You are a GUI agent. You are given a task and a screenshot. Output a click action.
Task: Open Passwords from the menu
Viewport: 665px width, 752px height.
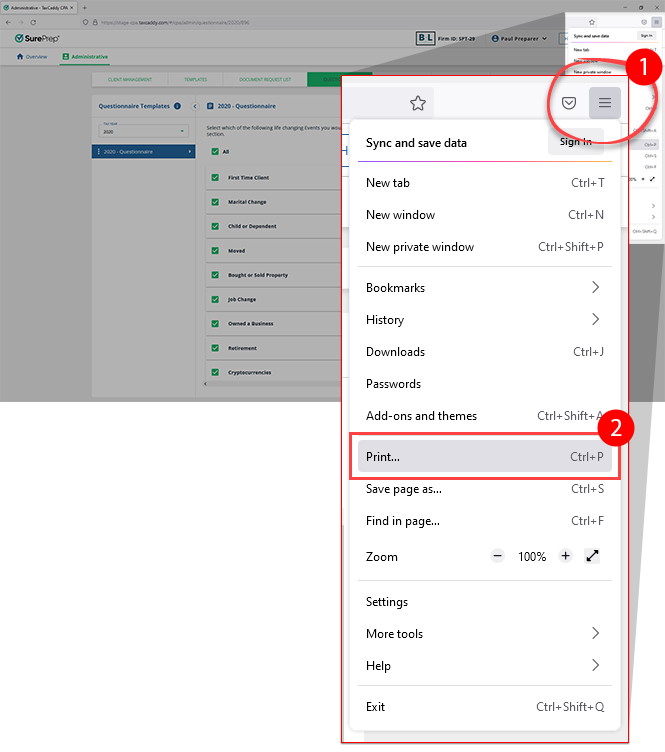pyautogui.click(x=485, y=384)
